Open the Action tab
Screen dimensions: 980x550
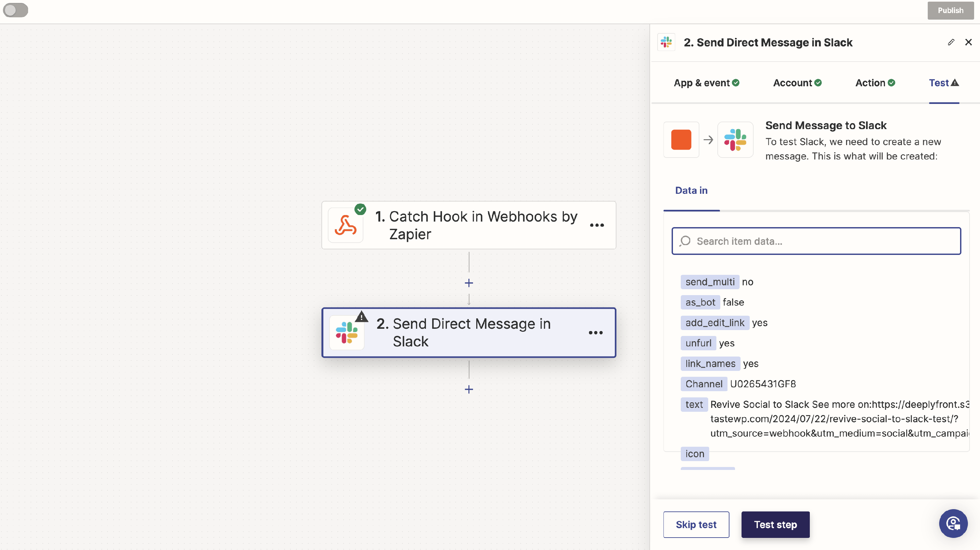(x=874, y=83)
